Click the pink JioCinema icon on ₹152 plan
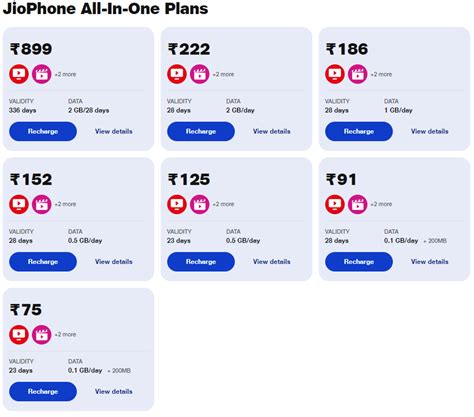 (42, 204)
